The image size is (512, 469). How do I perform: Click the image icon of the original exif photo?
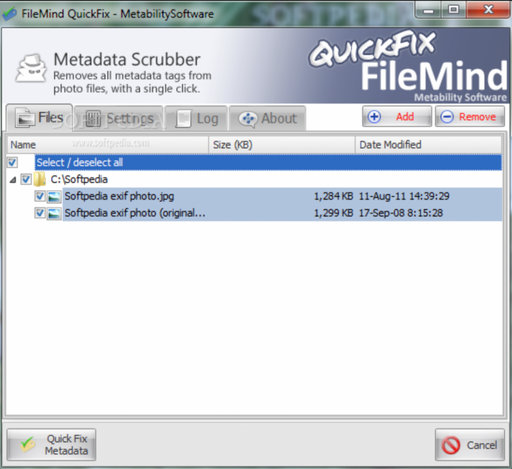(54, 213)
